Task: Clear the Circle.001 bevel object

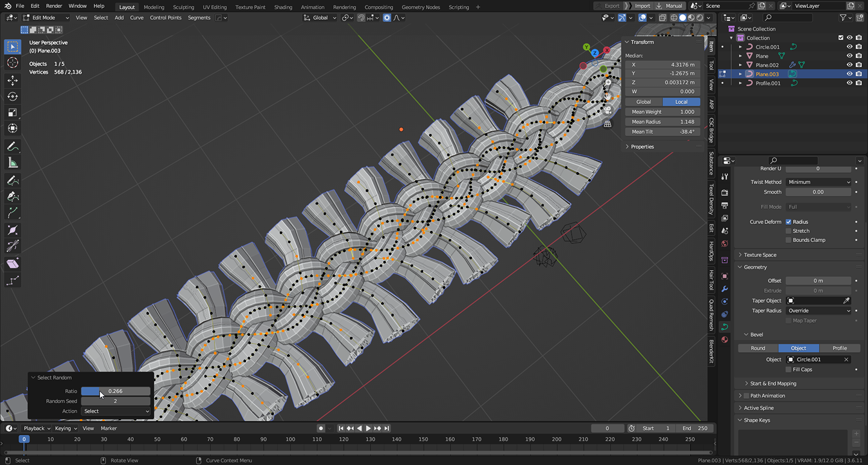Action: point(846,359)
